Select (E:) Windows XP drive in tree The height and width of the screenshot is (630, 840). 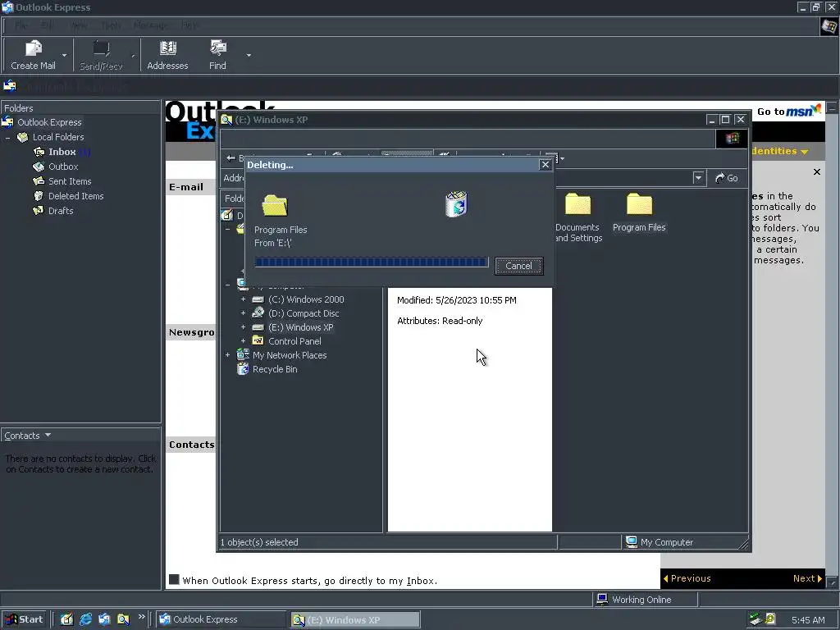[x=300, y=327]
